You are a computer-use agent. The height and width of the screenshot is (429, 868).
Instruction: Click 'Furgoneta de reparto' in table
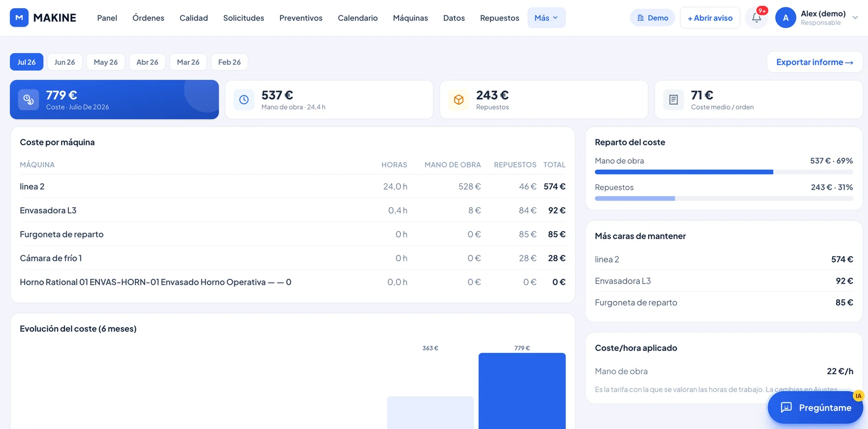click(x=62, y=234)
